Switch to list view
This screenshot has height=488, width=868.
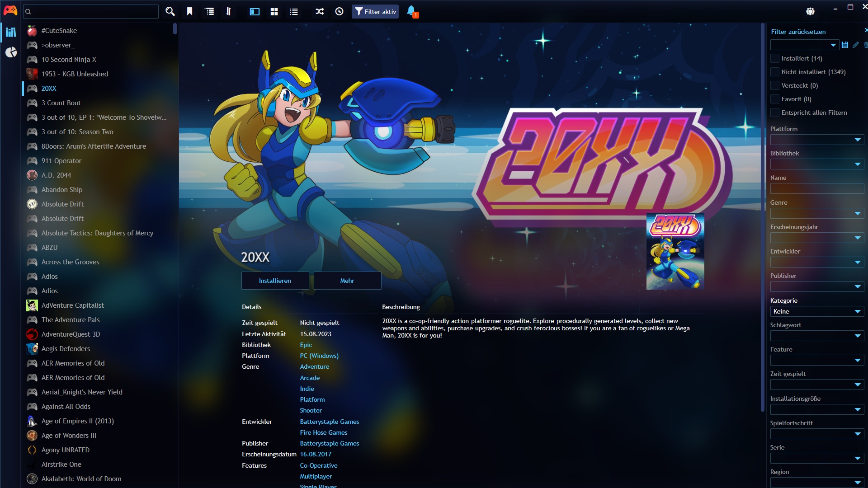293,11
